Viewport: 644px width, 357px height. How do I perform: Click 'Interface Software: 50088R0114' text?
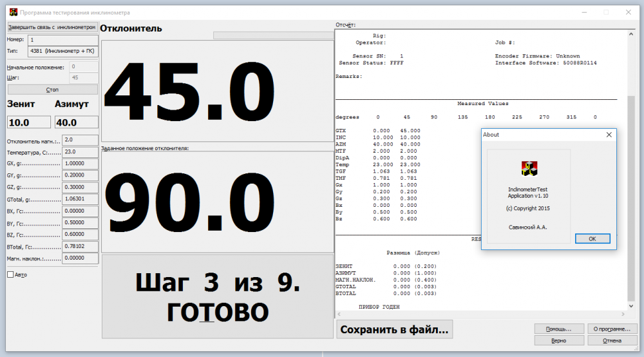[546, 63]
